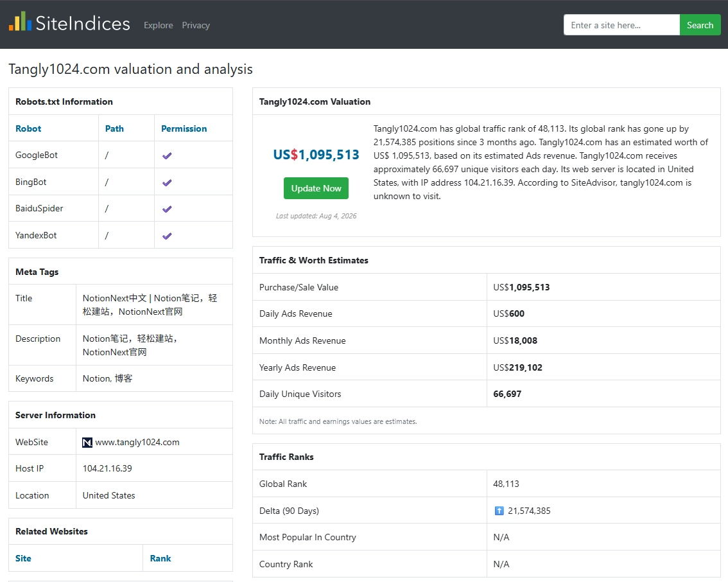Click the Keywords value 'Notion, 博客'
728x582 pixels.
click(x=108, y=378)
